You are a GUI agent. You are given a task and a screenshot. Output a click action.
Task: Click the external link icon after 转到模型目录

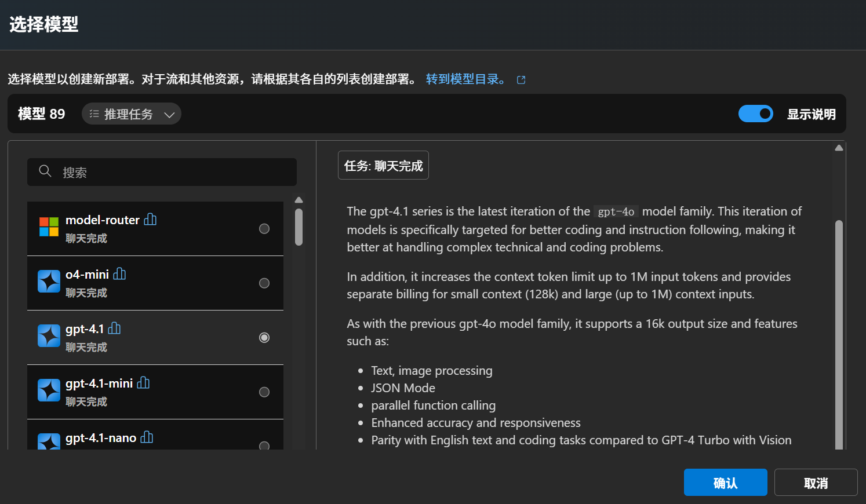521,80
